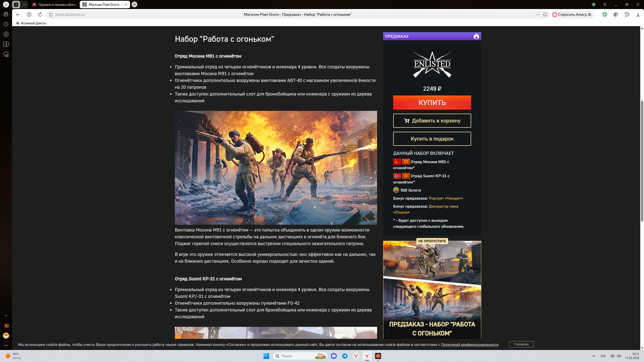Screen dimensions: 644x362
Task: Reload the page with refresh icon
Action: (x=40, y=15)
